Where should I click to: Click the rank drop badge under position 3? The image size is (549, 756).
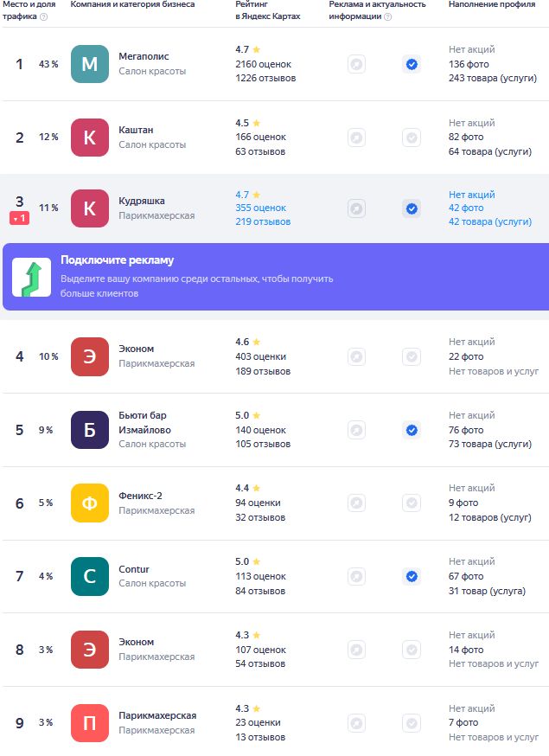point(19,219)
